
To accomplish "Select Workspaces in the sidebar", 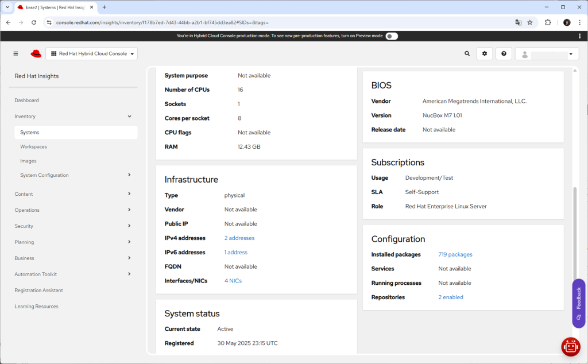I will pyautogui.click(x=34, y=147).
